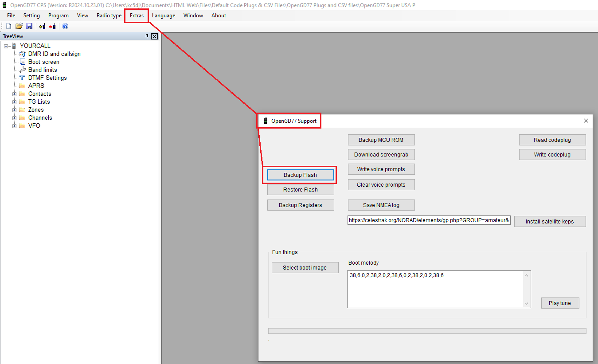
Task: Click the Install satellite keps button
Action: point(550,222)
